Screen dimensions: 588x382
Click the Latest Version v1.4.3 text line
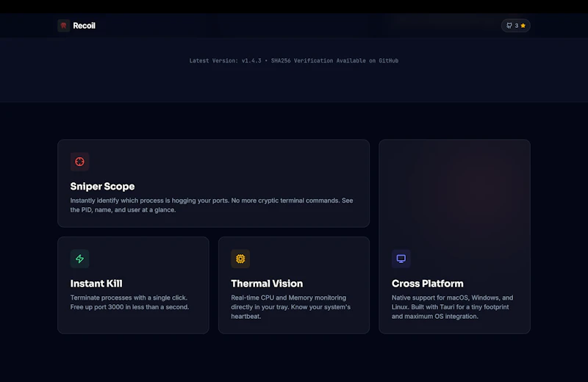[x=293, y=61]
